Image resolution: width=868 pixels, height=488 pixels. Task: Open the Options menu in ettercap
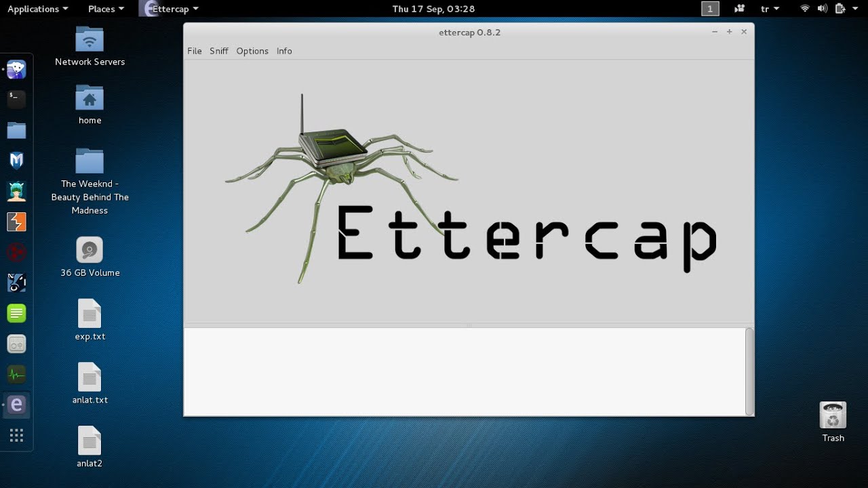[252, 51]
